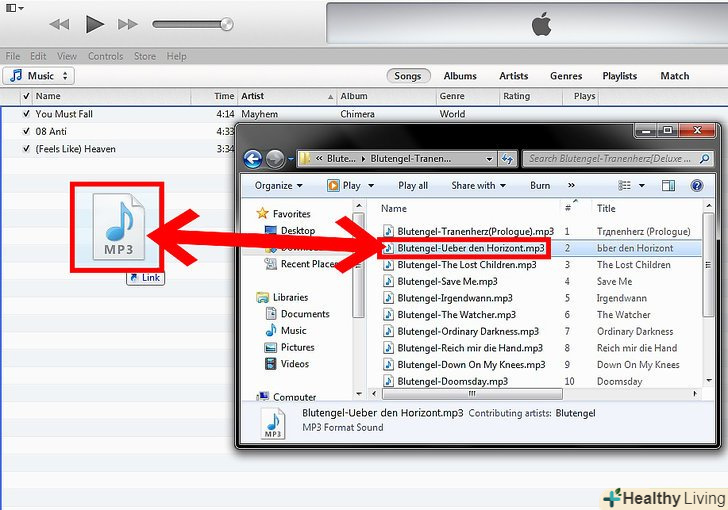Screen dimensions: 728x510
Task: Uncheck the You Must Fall song
Action: pos(26,114)
